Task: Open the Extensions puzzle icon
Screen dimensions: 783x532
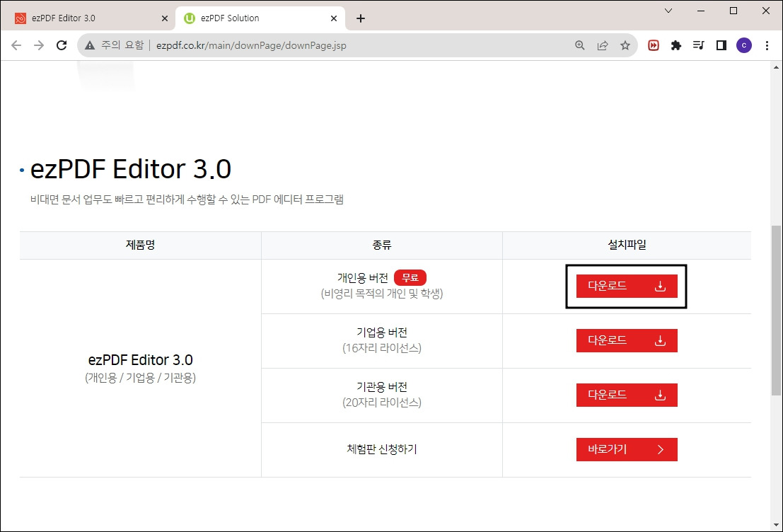Action: pos(676,45)
